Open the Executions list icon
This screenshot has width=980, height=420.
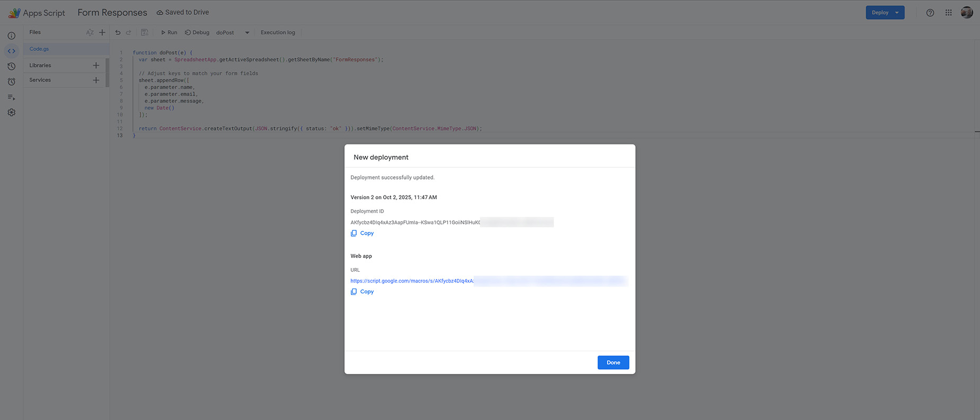point(11,97)
